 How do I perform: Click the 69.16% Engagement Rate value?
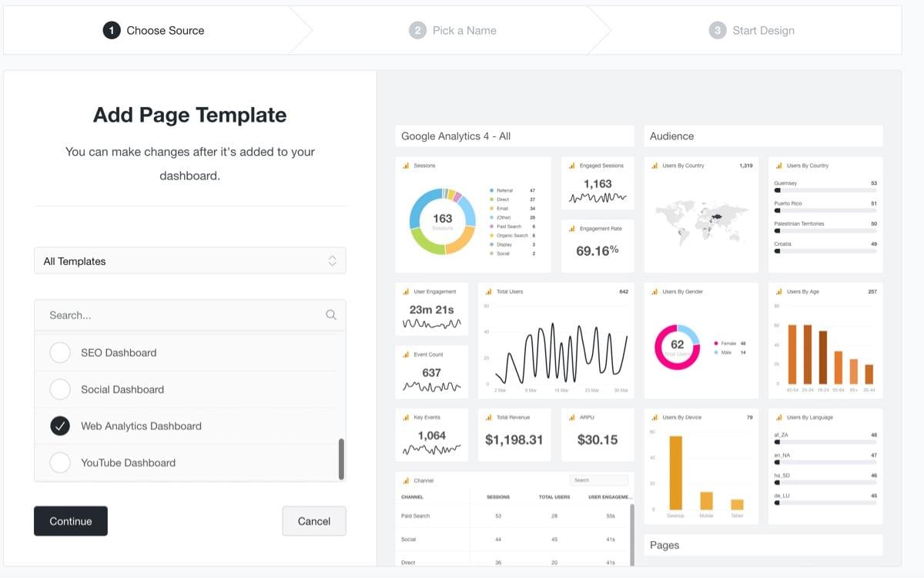[598, 250]
